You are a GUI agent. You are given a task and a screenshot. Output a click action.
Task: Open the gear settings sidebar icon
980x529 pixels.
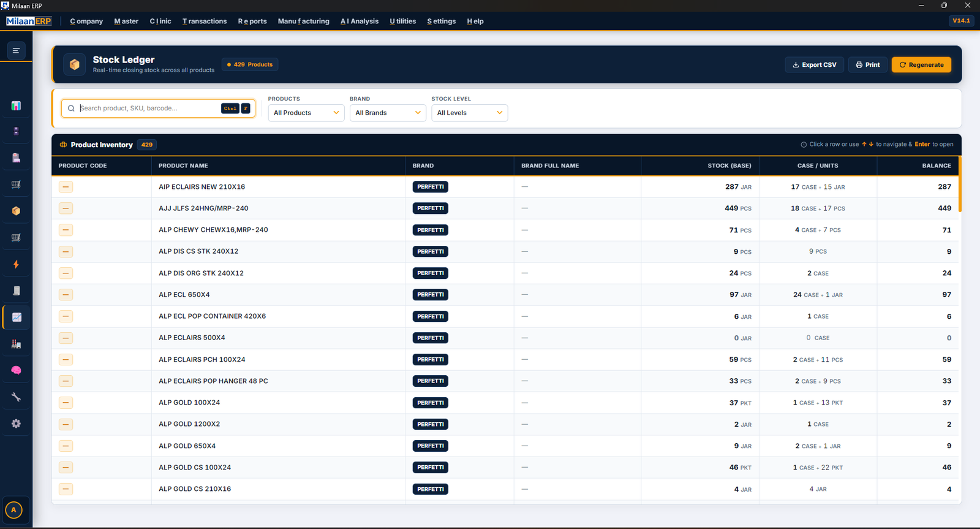click(16, 424)
